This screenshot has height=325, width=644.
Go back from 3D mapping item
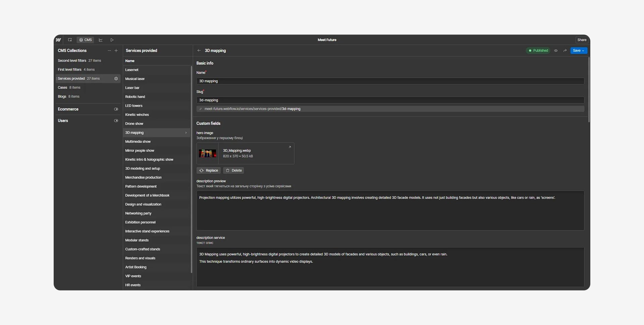pos(199,51)
